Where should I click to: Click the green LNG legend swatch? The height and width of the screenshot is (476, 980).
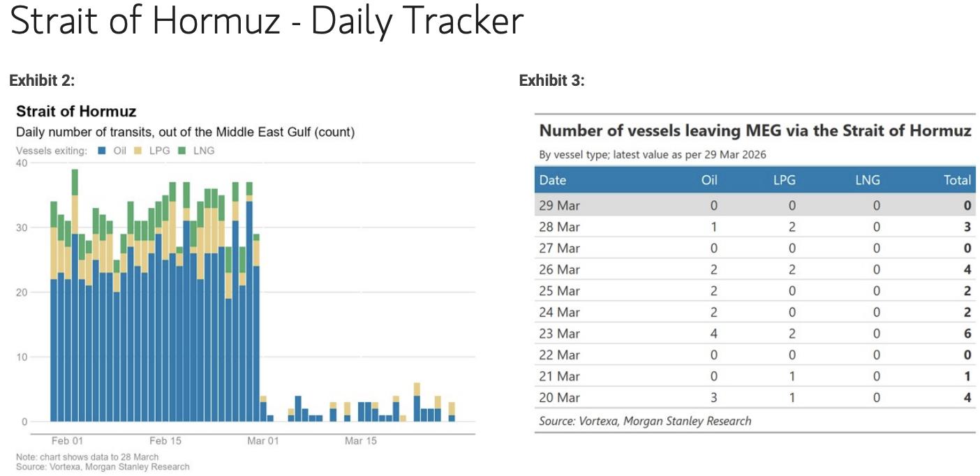(x=182, y=151)
